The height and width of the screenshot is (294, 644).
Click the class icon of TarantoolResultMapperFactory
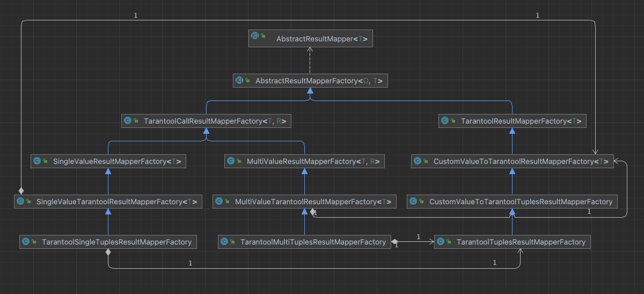(445, 121)
